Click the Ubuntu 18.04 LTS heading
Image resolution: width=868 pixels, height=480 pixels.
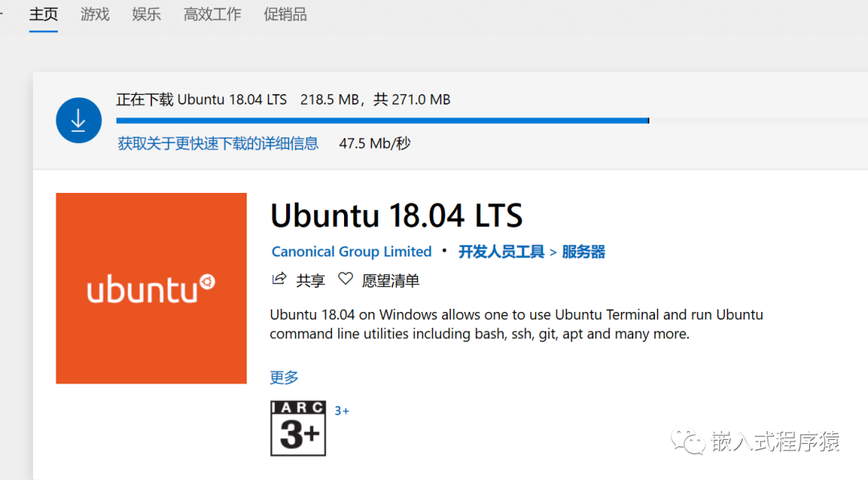point(396,215)
